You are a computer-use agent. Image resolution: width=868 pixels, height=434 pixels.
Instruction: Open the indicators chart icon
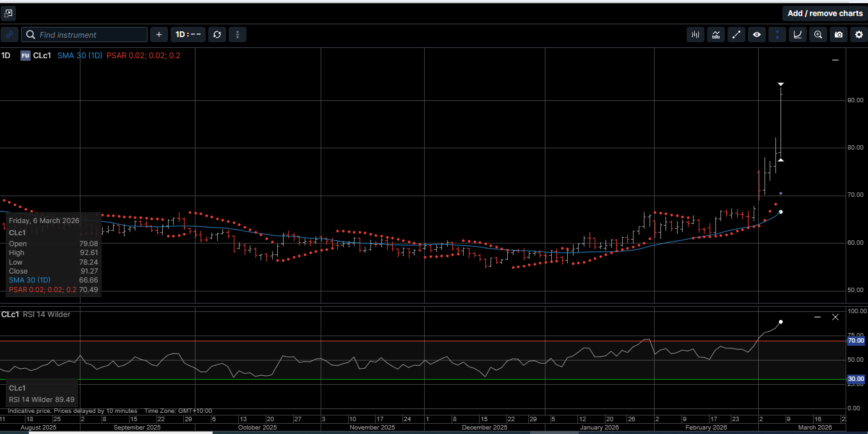pyautogui.click(x=716, y=35)
